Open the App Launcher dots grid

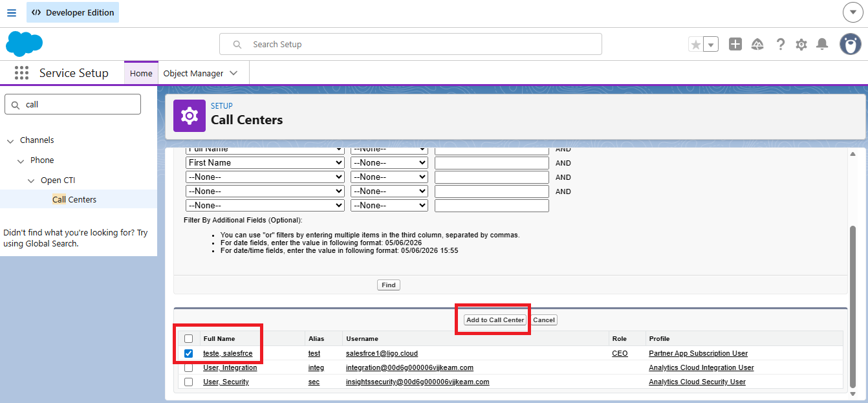click(x=21, y=73)
